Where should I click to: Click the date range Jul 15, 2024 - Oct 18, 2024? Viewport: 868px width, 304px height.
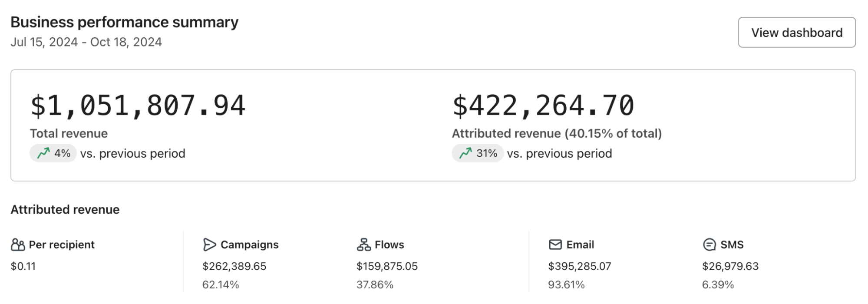click(86, 42)
